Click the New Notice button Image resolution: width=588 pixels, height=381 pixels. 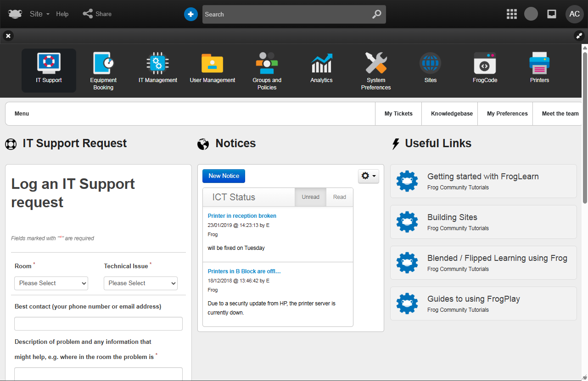224,176
